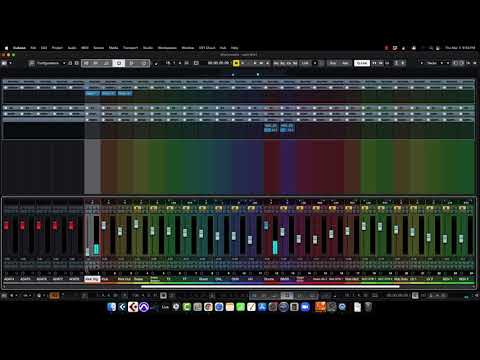
Task: Click the first blue insert slot in the rack
Action: coord(92,94)
